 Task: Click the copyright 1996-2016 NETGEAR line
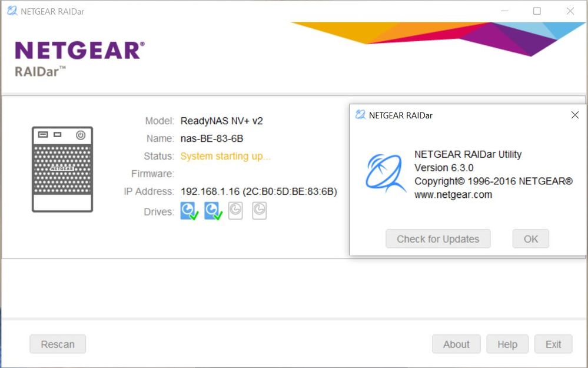(493, 181)
